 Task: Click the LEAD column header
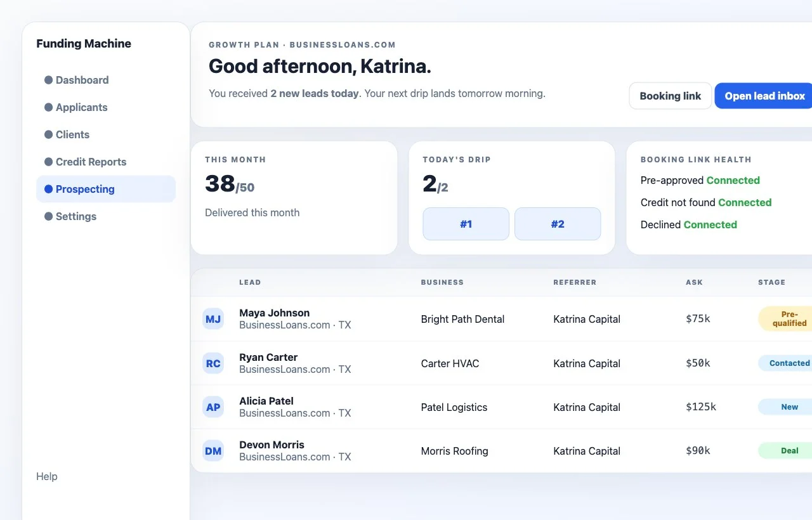pos(250,282)
